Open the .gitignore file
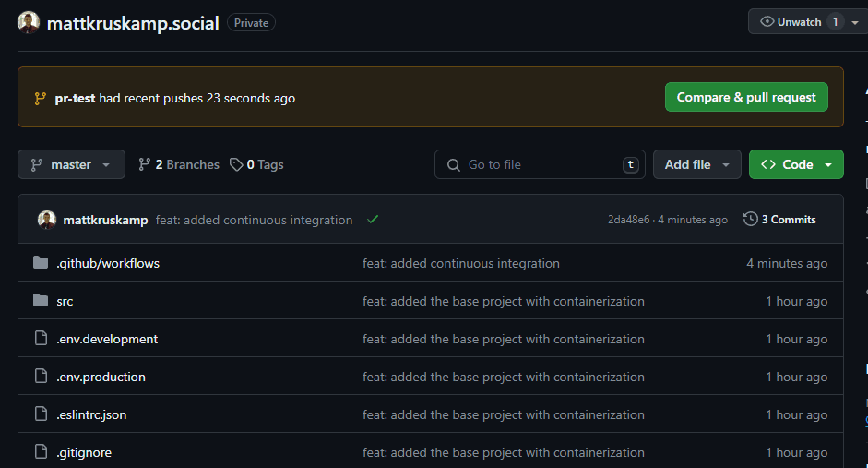The image size is (868, 468). click(84, 452)
